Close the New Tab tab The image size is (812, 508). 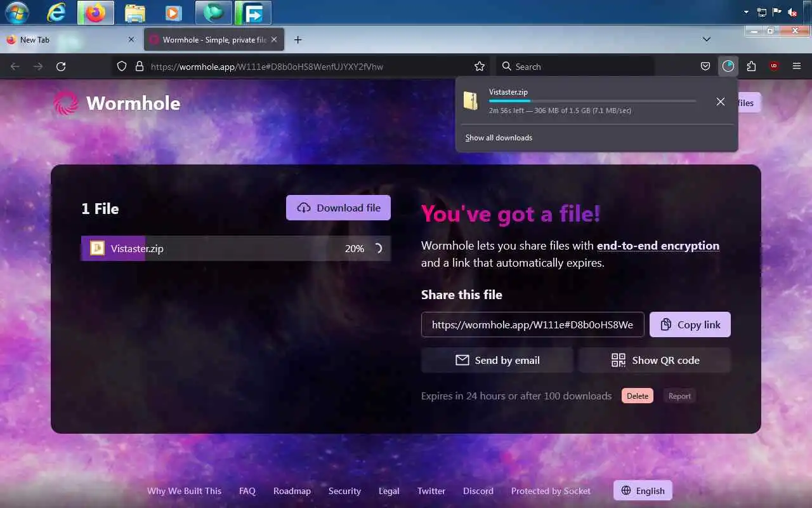pos(131,39)
